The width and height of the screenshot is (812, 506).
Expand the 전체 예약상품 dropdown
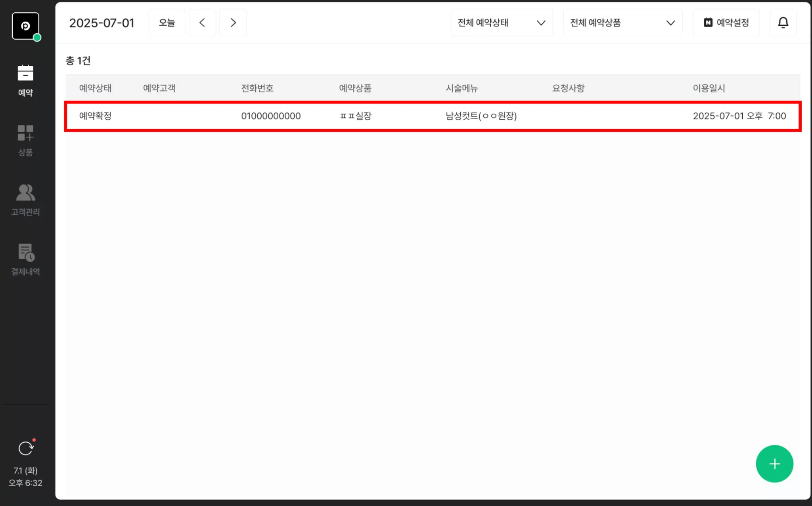(622, 23)
